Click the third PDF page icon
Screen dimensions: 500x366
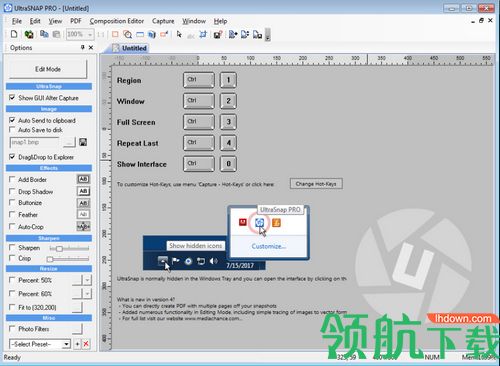pyautogui.click(x=257, y=34)
